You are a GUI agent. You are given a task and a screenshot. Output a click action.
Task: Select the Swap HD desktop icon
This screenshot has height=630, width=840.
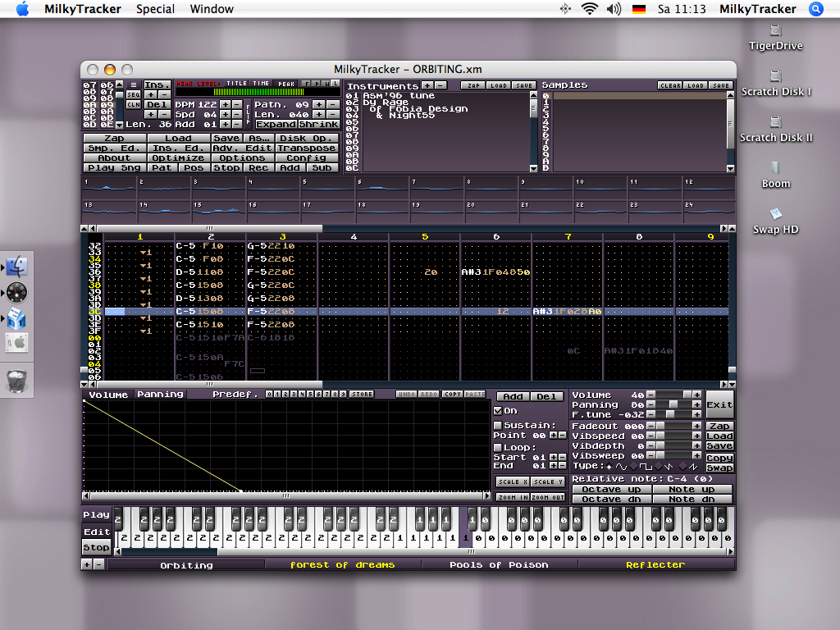[776, 221]
